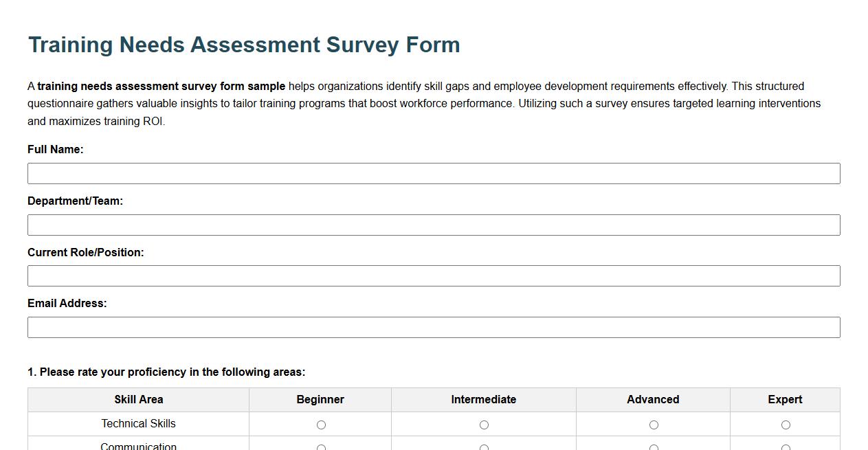Click the Intermediate column header
This screenshot has width=868, height=450.
coord(484,399)
